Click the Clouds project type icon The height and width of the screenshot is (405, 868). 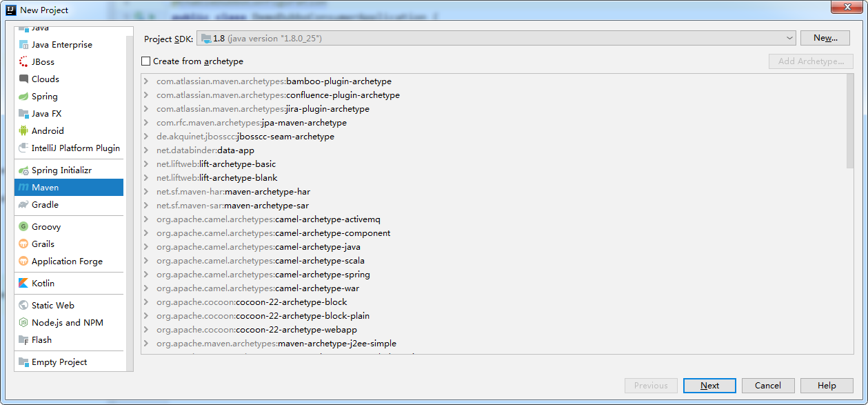coord(24,79)
